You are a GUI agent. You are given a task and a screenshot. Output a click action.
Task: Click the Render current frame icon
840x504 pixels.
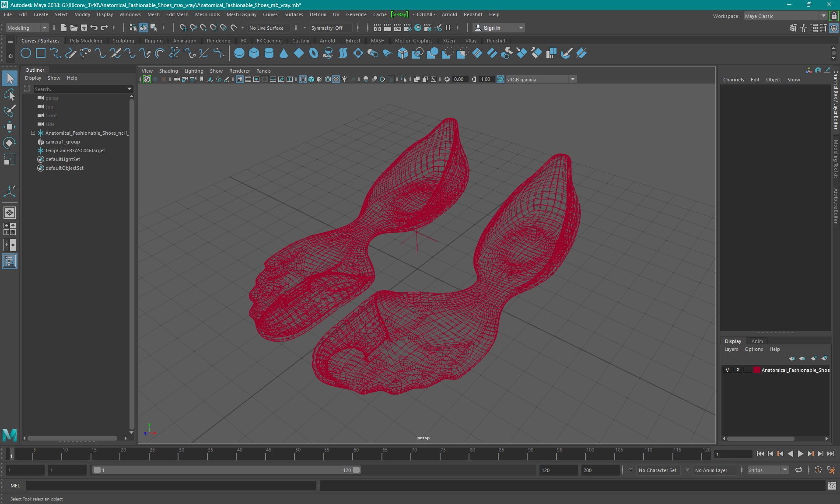pyautogui.click(x=388, y=28)
